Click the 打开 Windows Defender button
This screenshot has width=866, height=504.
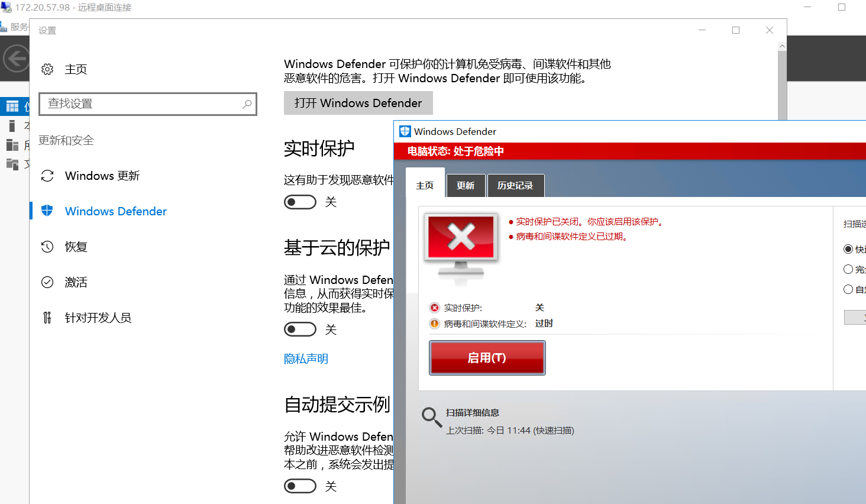click(358, 103)
